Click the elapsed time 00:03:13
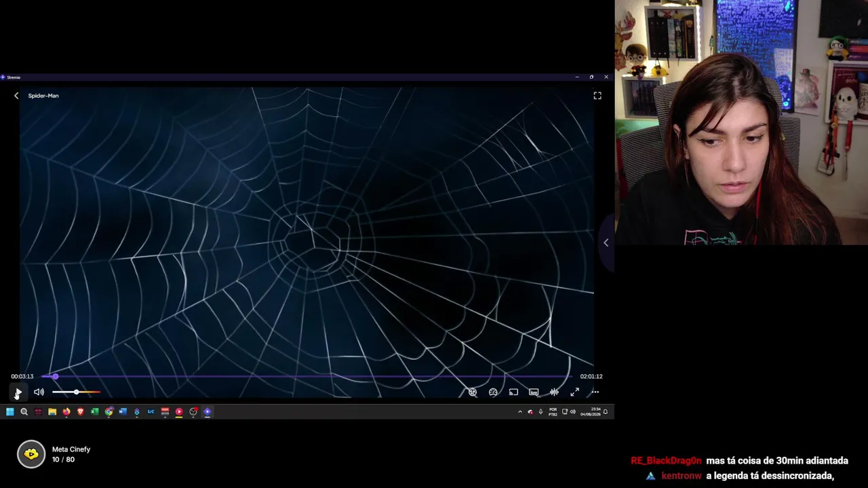868x488 pixels. [x=22, y=376]
